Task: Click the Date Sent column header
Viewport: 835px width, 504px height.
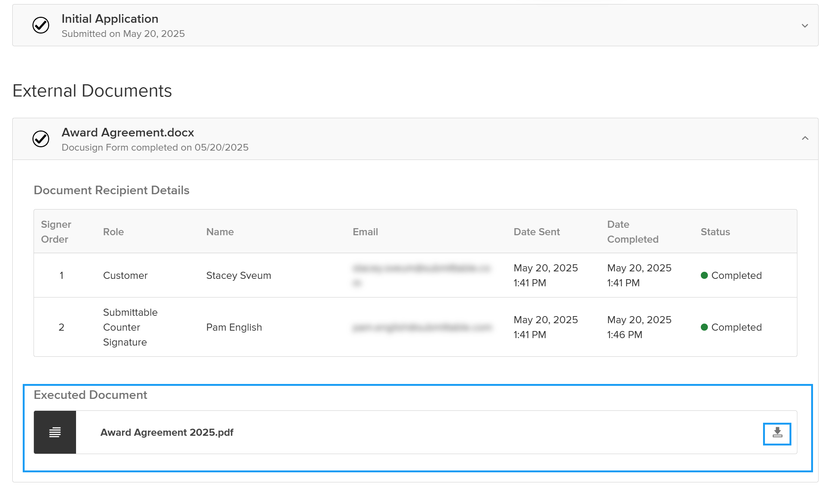Action: pyautogui.click(x=536, y=232)
